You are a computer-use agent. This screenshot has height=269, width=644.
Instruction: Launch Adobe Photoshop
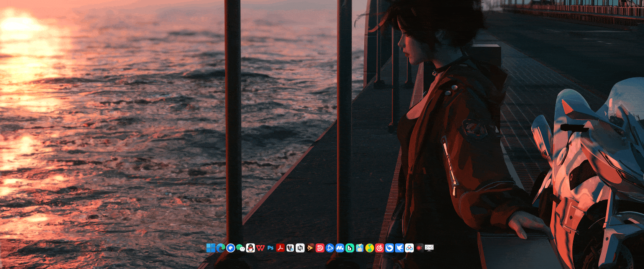point(270,248)
